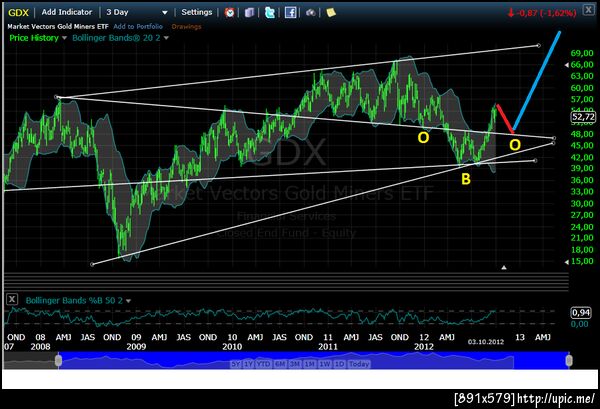Open the 3 Day interval dropdown
600x409 pixels.
click(137, 12)
